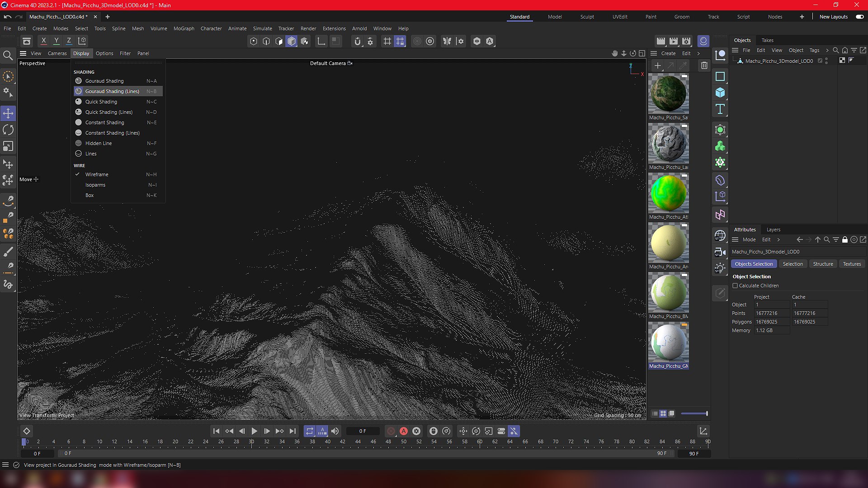
Task: Click the Render to Picture Viewer icon
Action: pos(674,41)
